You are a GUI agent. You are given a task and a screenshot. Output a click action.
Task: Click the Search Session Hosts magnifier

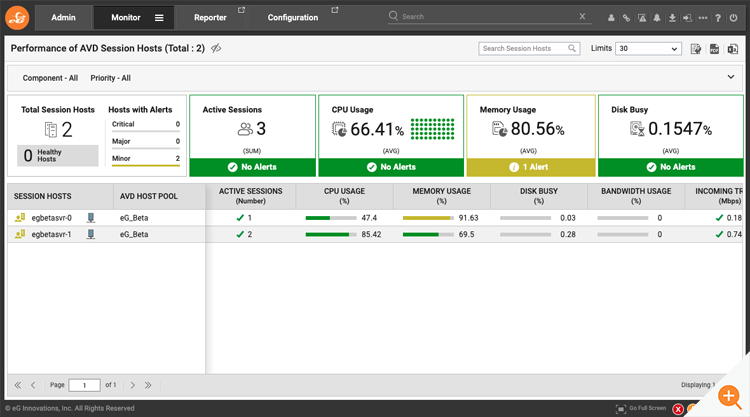572,48
